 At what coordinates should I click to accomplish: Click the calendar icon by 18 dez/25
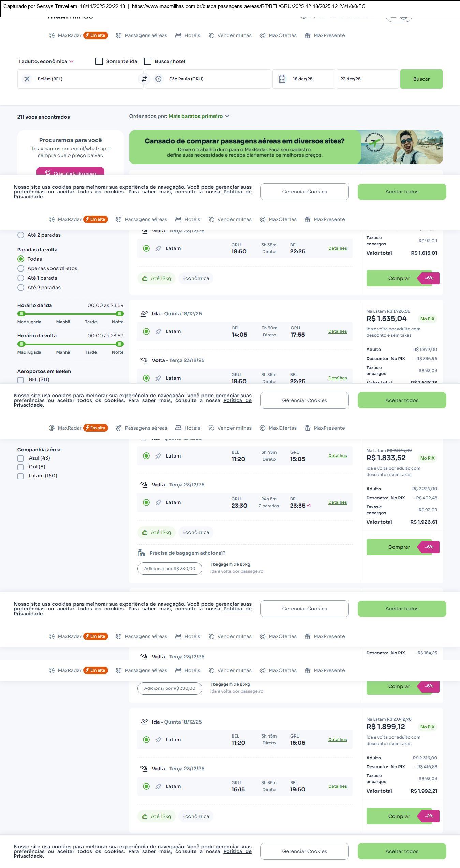pos(282,79)
